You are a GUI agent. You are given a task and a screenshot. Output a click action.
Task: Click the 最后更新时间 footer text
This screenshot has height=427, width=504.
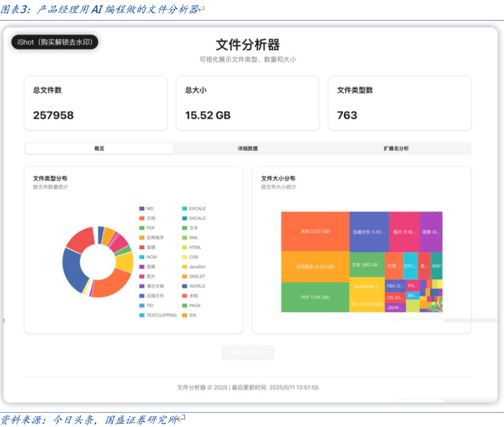tap(275, 387)
